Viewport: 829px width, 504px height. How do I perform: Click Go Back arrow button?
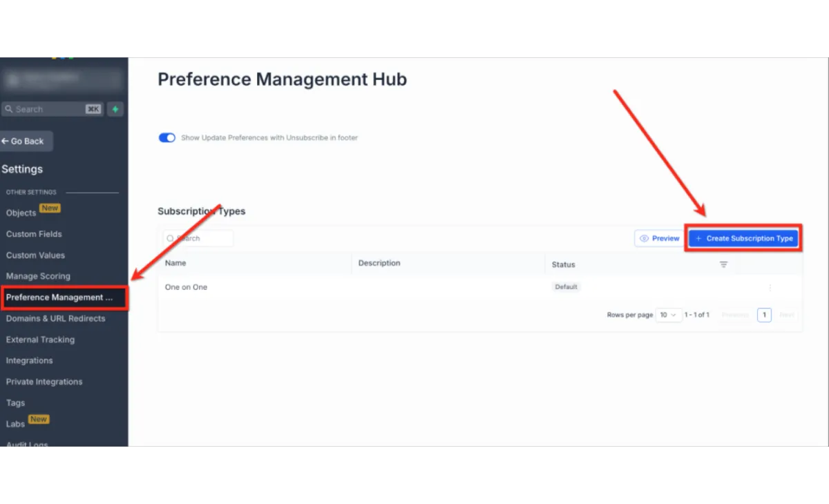click(x=26, y=141)
